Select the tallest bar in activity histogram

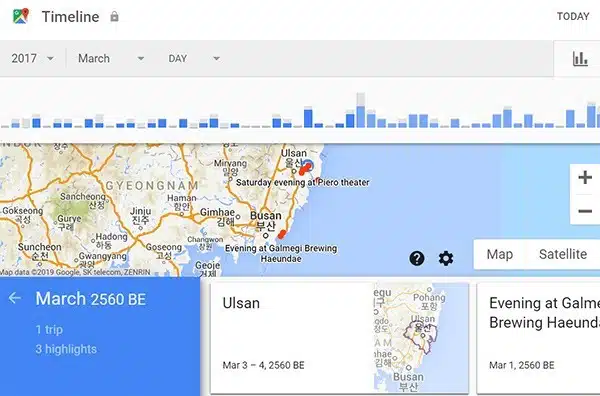[x=360, y=110]
